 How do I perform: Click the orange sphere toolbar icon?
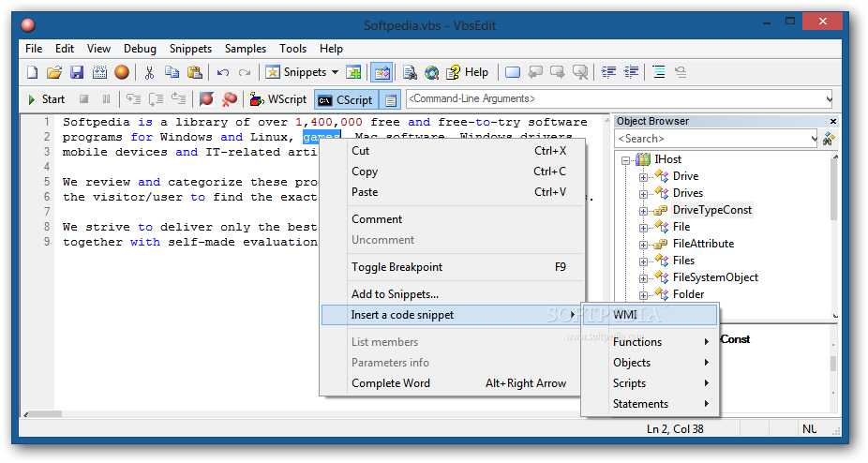point(122,72)
